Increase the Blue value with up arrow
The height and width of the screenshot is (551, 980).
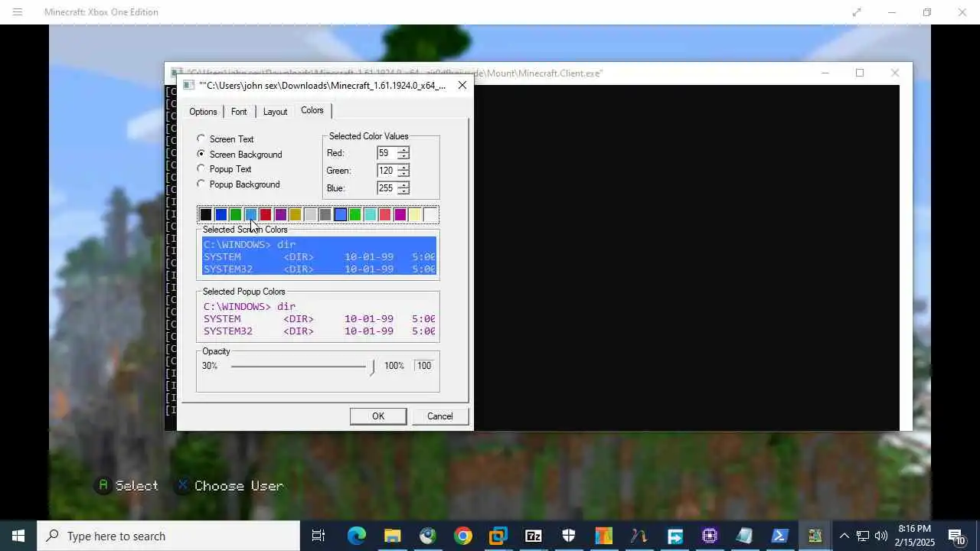coord(403,184)
